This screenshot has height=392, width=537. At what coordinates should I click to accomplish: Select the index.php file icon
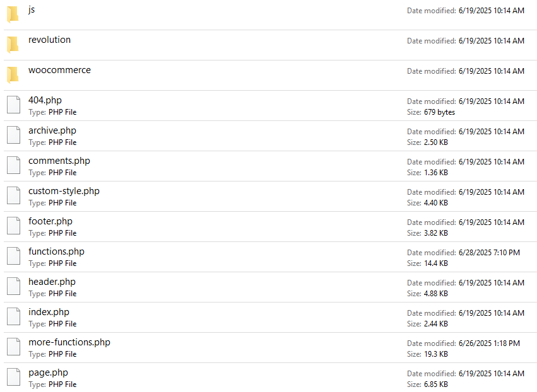13,316
